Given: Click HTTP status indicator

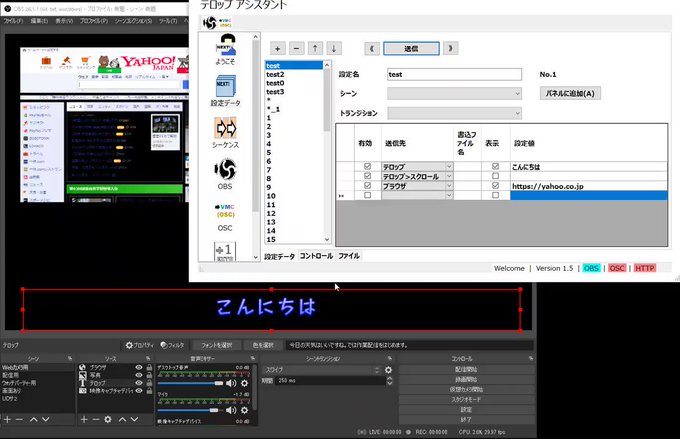Looking at the screenshot, I should pyautogui.click(x=644, y=268).
